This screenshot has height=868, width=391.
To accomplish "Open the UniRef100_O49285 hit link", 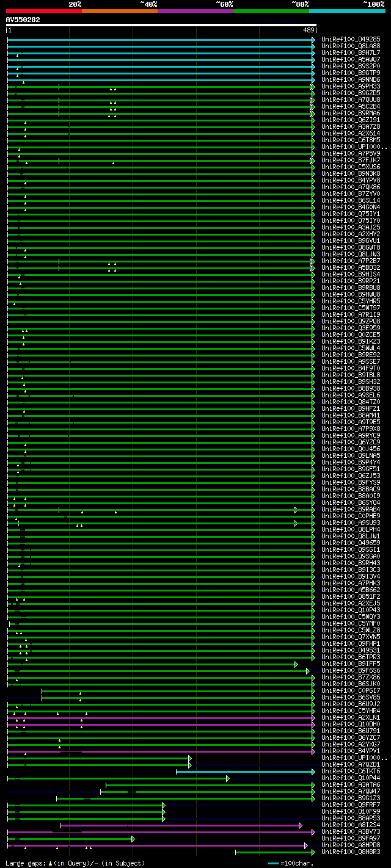I will pyautogui.click(x=350, y=40).
